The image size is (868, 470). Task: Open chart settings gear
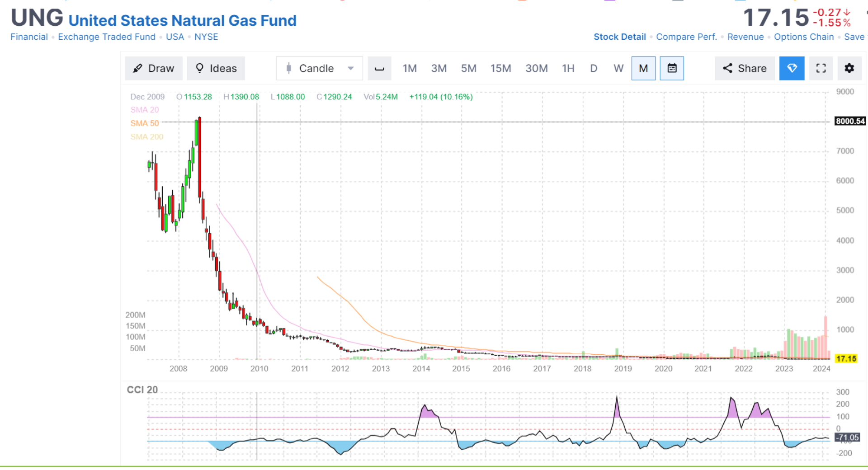point(849,68)
